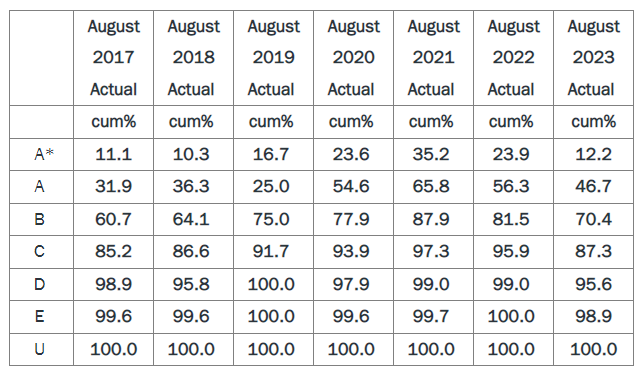643x375 pixels.
Task: Select the 98.9 cell under August 2023
Action: (x=593, y=316)
